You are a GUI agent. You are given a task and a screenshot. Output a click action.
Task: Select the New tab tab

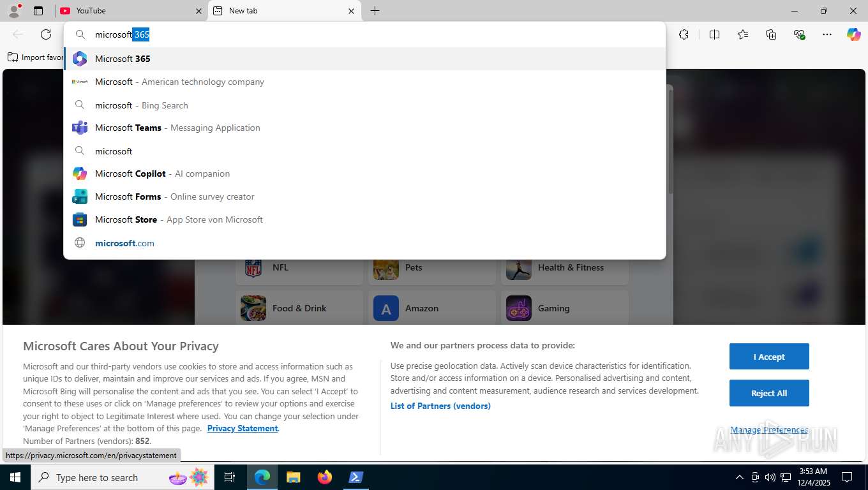click(x=284, y=11)
